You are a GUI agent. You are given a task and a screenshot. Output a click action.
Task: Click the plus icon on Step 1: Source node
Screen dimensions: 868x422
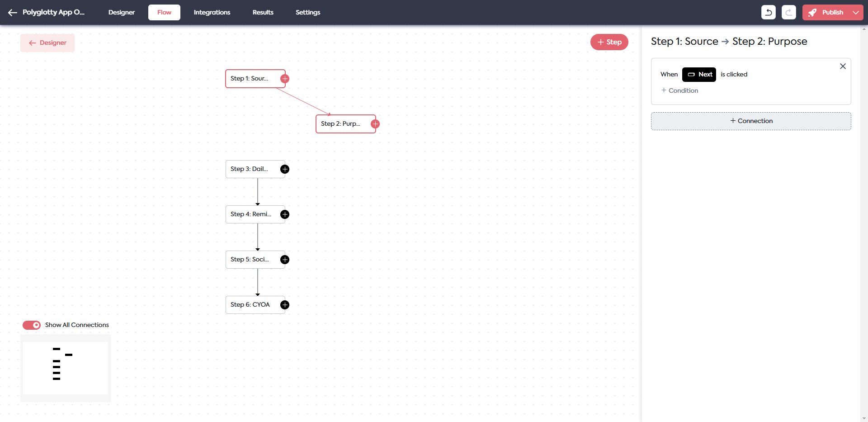[285, 78]
